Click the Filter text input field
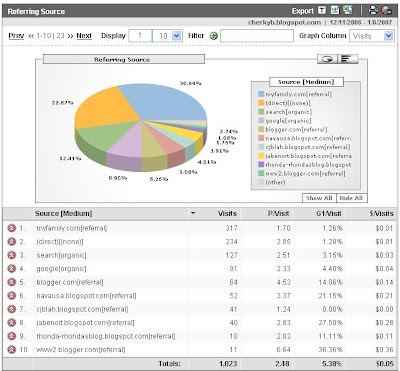This screenshot has height=371, width=400. [257, 36]
